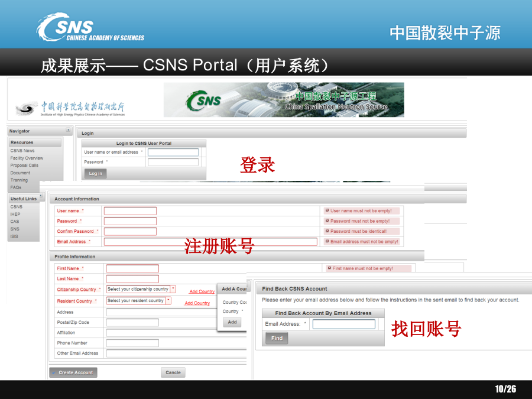Click Add Country link beside Citizenship Country
532x399 pixels.
pyautogui.click(x=202, y=291)
